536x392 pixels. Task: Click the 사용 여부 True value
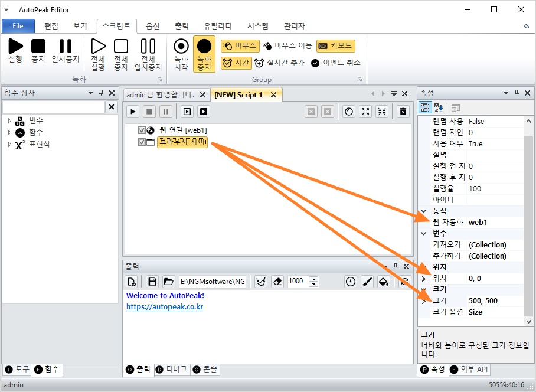click(x=495, y=143)
